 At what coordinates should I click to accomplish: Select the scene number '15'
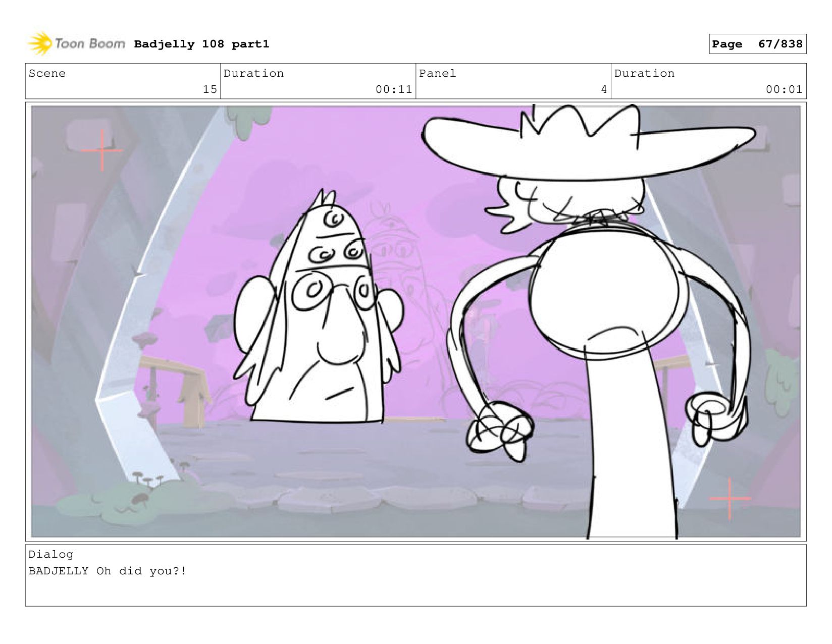(210, 89)
